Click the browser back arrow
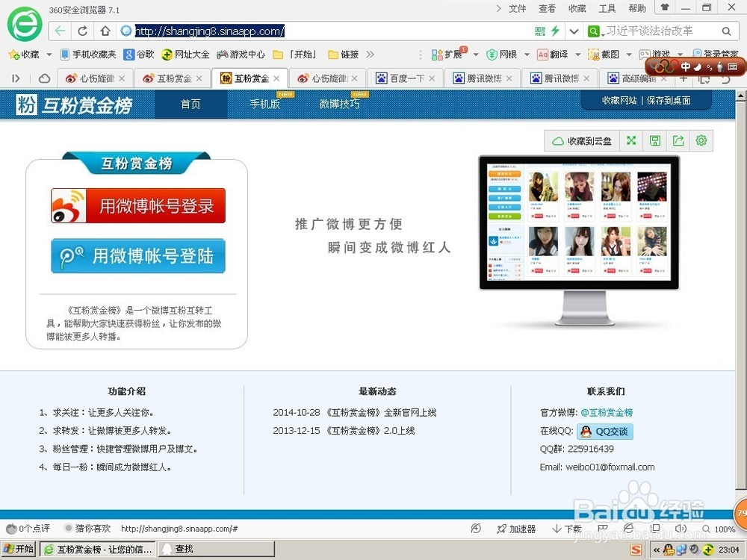Screen dimensions: 747x560 click(60, 31)
